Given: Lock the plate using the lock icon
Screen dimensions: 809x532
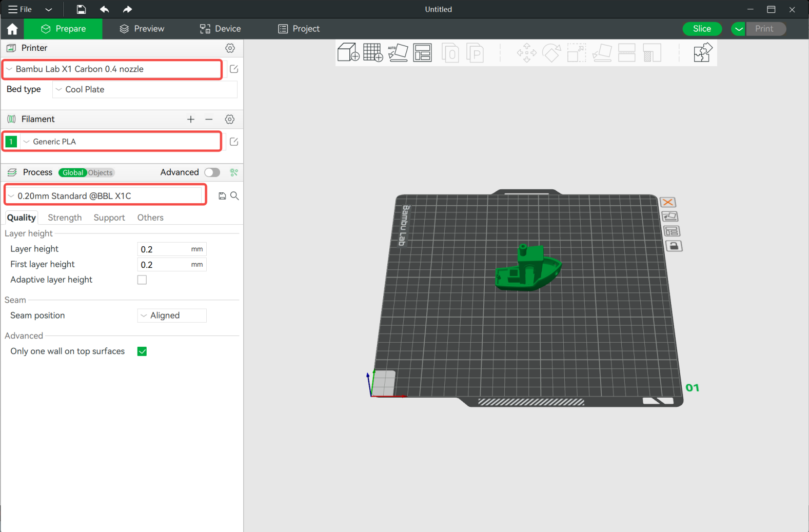Looking at the screenshot, I should pos(674,246).
